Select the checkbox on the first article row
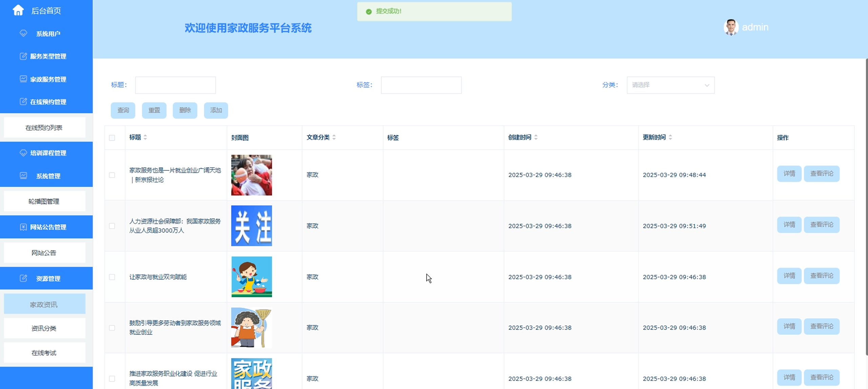 pos(112,175)
